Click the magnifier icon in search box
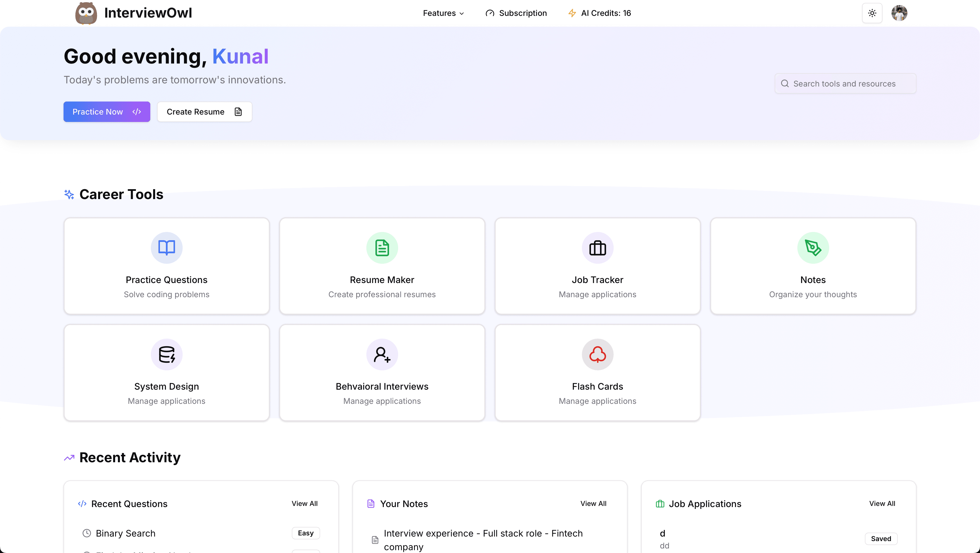 (x=785, y=83)
